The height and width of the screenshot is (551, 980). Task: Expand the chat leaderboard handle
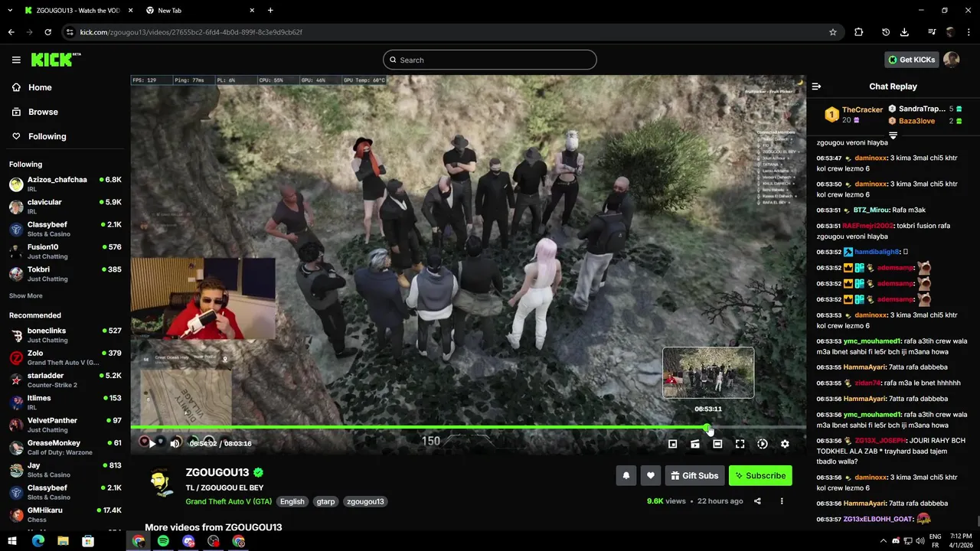tap(893, 135)
